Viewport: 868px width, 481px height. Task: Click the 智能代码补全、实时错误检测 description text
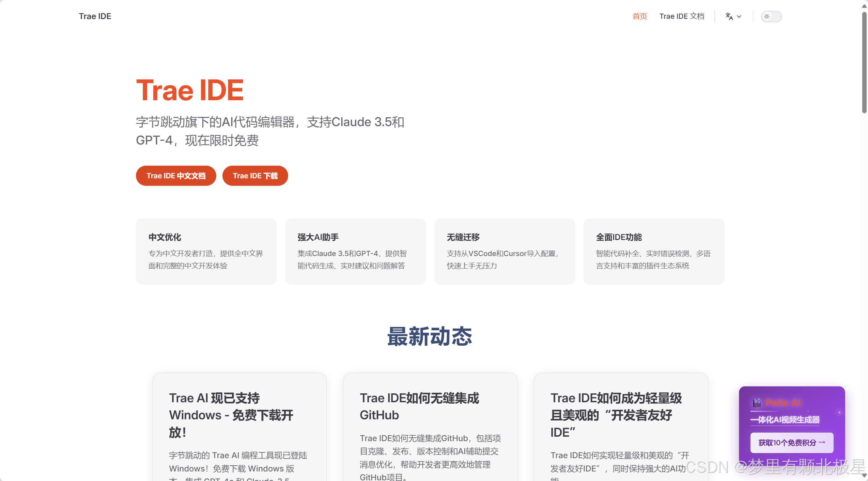click(x=653, y=259)
